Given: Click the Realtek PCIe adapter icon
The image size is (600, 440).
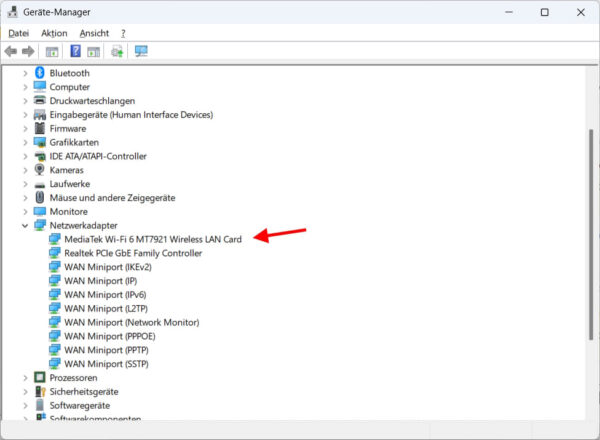Looking at the screenshot, I should 55,253.
